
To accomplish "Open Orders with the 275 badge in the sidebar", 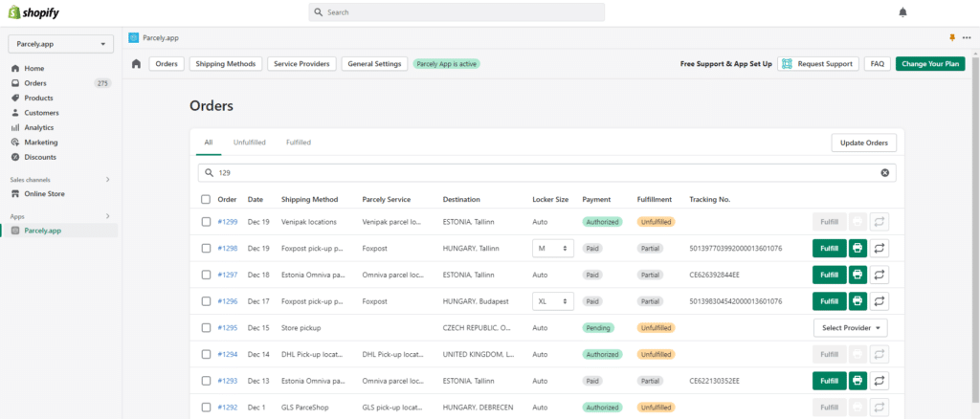I will 60,83.
